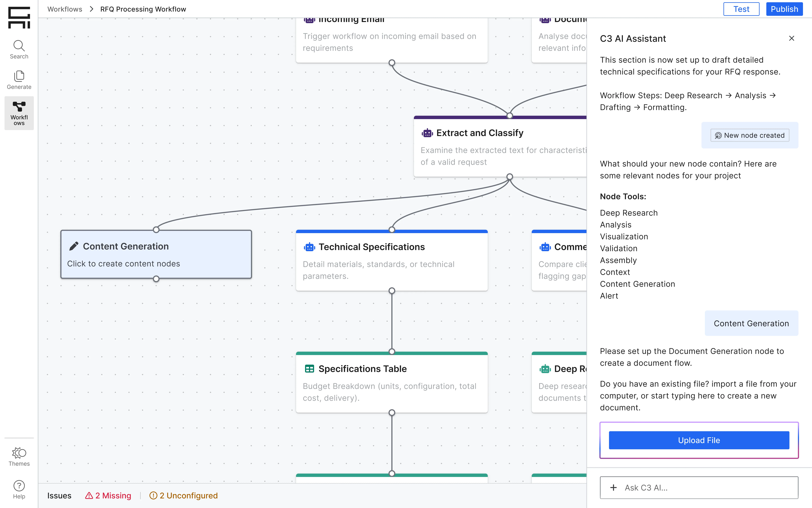Click the plus icon in Ask C3 AI box
The image size is (812, 508).
pyautogui.click(x=613, y=488)
